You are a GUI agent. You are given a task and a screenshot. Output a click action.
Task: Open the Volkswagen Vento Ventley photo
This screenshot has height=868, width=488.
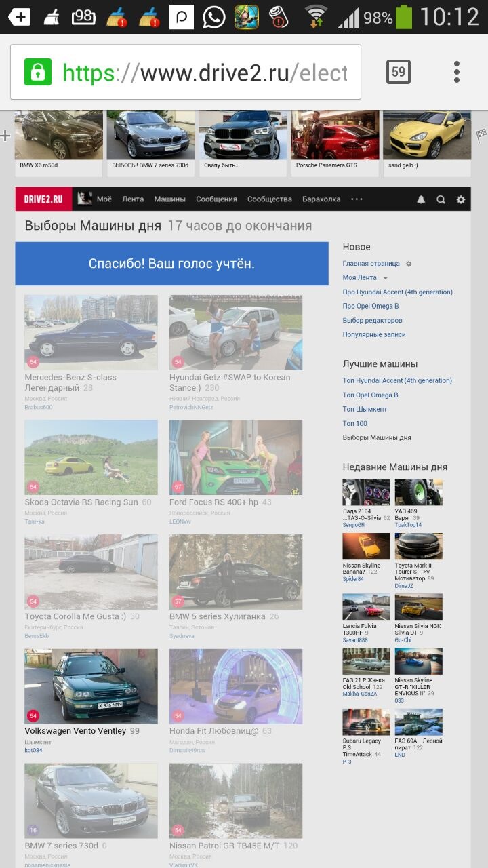(x=91, y=686)
